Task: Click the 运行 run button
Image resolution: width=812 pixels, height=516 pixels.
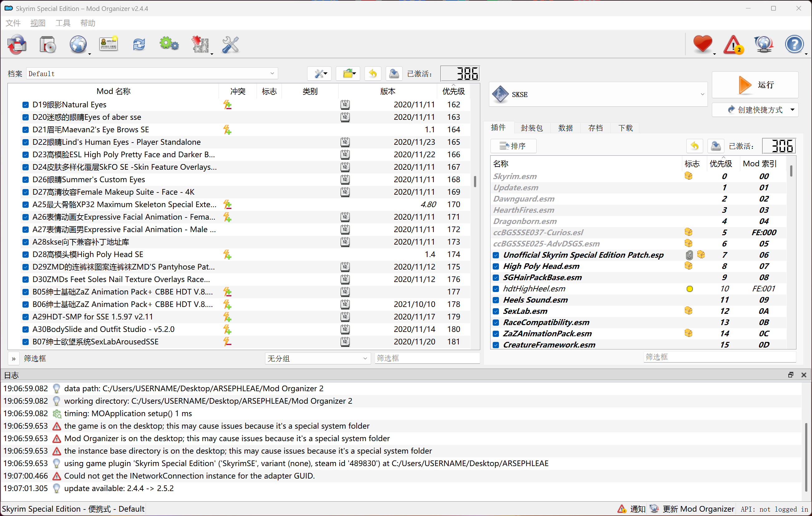Action: [x=755, y=85]
